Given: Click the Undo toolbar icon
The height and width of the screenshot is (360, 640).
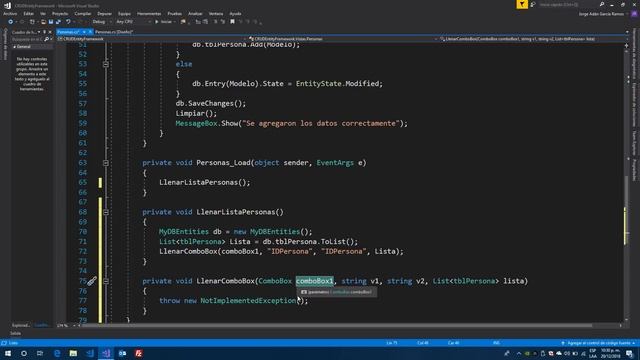Looking at the screenshot, I should click(x=68, y=22).
